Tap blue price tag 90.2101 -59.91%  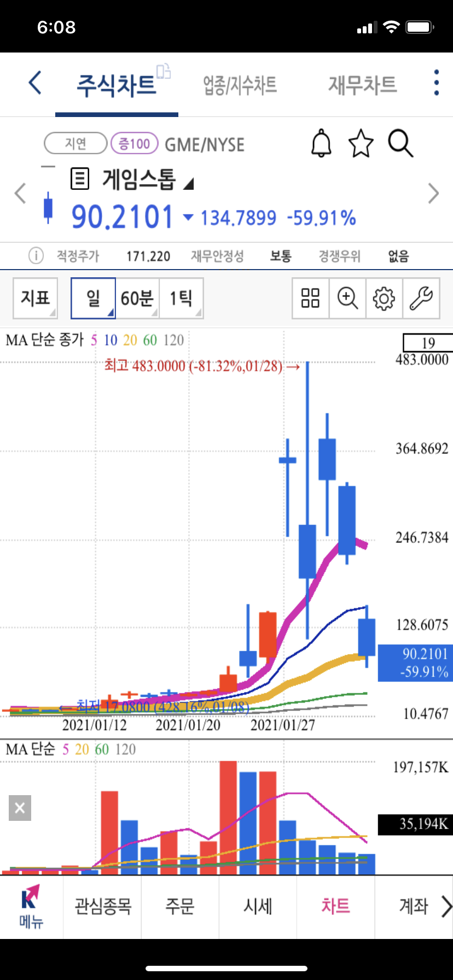[415, 663]
